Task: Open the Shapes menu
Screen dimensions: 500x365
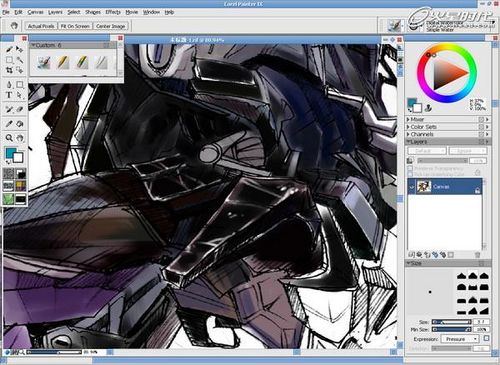Action: [x=93, y=12]
